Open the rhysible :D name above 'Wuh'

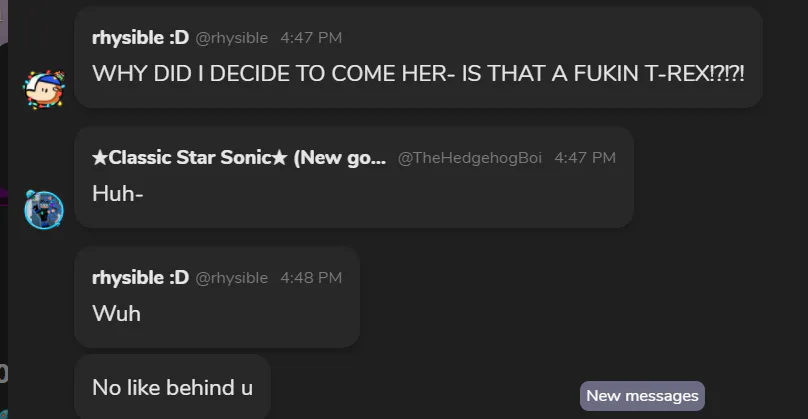point(140,278)
